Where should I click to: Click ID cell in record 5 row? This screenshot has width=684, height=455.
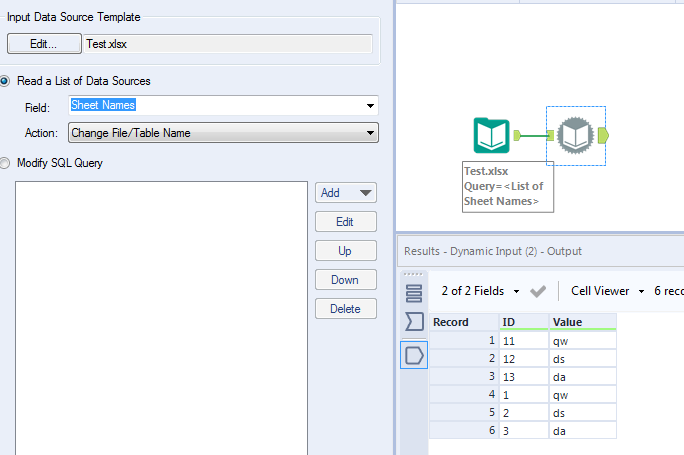coord(524,413)
